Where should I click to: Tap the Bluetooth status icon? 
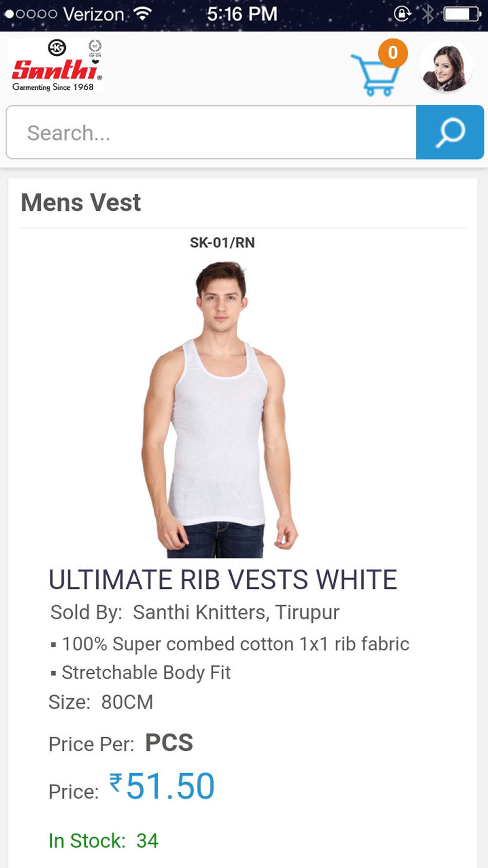(427, 14)
